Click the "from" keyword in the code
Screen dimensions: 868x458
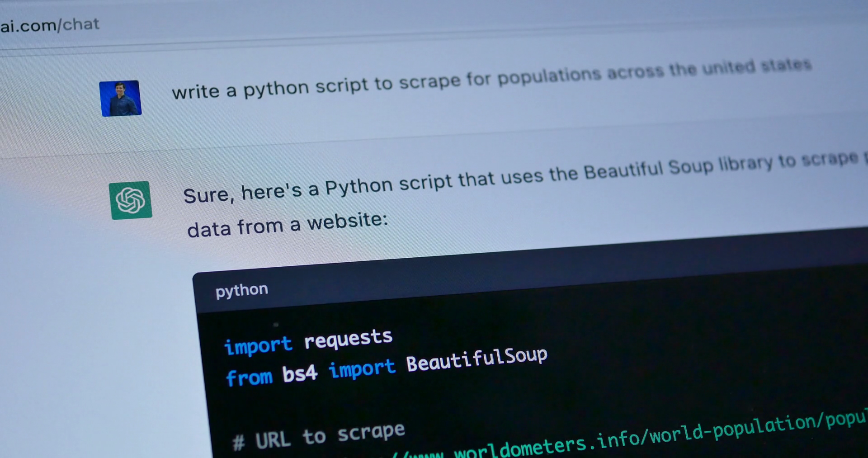coord(249,378)
